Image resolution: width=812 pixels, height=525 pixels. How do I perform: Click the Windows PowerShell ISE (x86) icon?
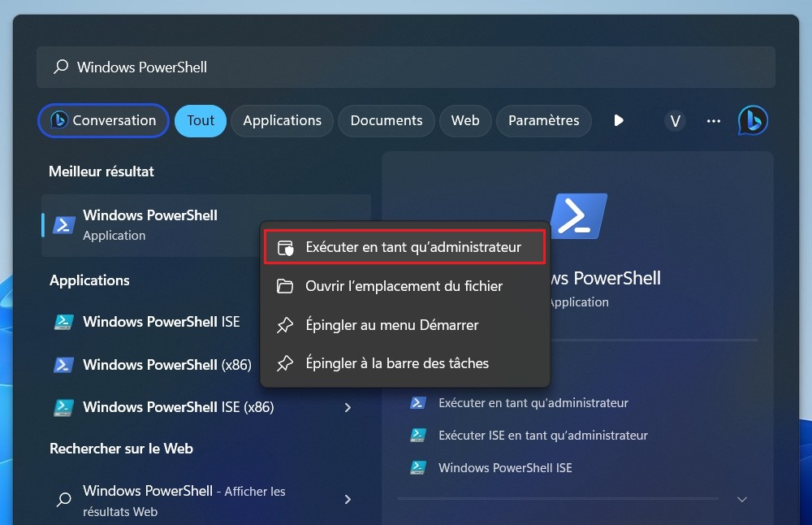63,407
